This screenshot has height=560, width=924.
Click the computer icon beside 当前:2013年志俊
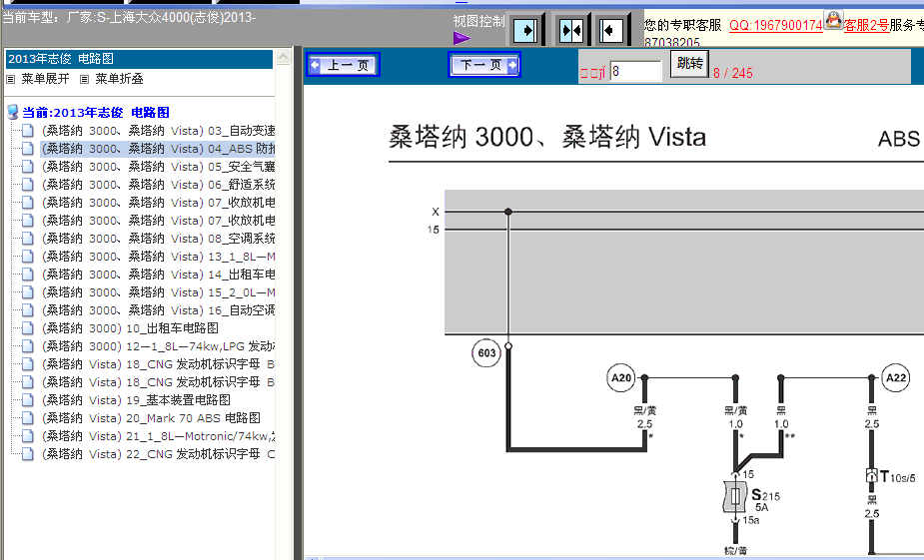12,112
